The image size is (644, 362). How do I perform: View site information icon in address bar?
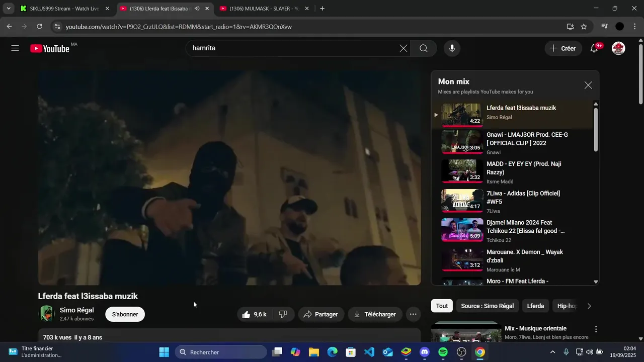click(57, 27)
